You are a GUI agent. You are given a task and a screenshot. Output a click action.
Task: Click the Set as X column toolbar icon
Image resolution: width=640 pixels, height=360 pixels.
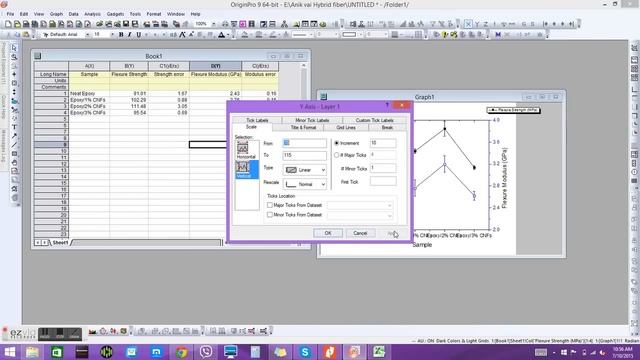coord(468,24)
